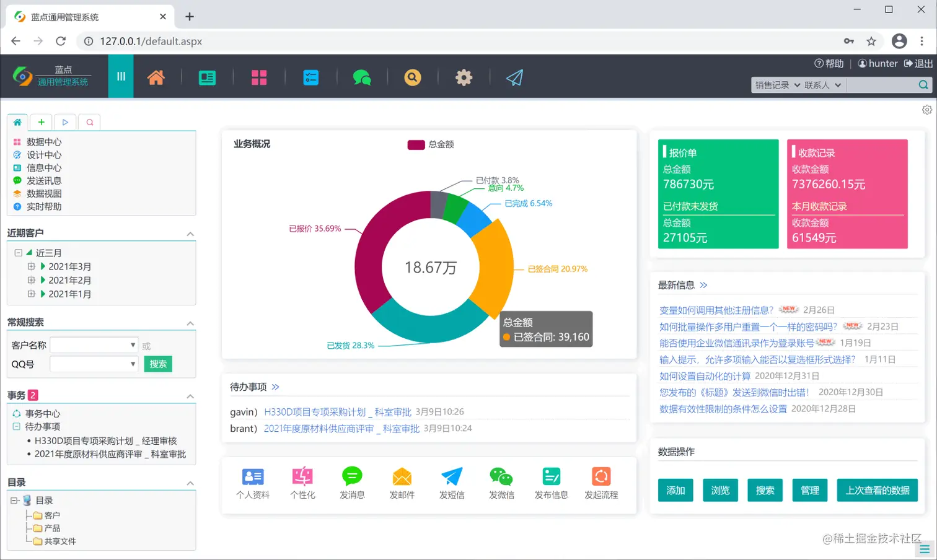This screenshot has width=937, height=560.
Task: Click the blue search icon in header
Action: tap(923, 85)
